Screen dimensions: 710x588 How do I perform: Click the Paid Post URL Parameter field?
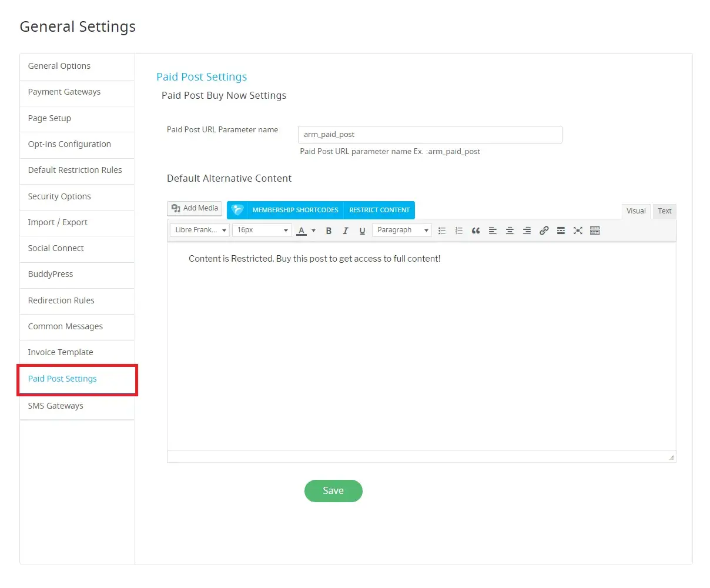pyautogui.click(x=430, y=135)
